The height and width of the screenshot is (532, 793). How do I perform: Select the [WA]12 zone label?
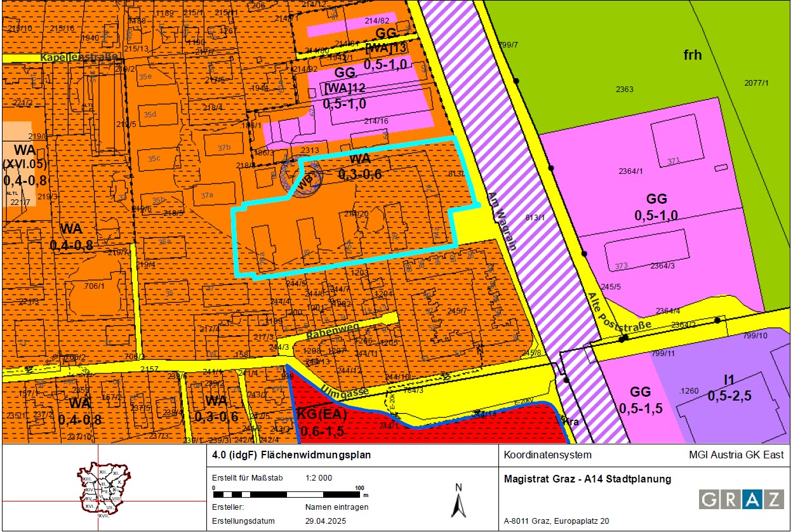pyautogui.click(x=345, y=88)
